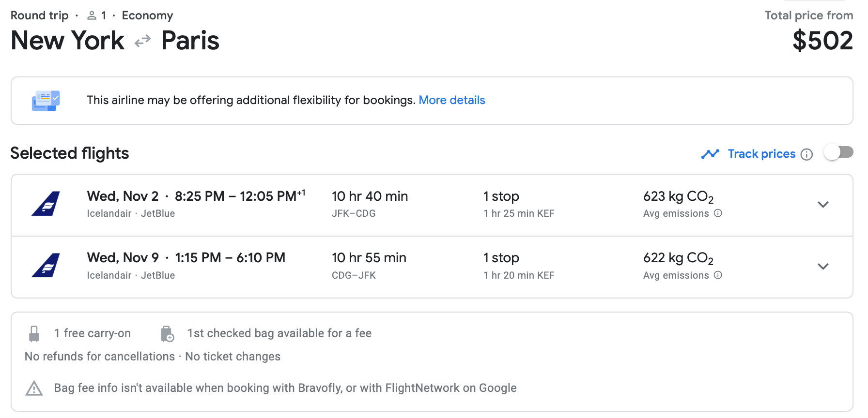Click info icon beside 623 kg emissions
The height and width of the screenshot is (418, 868).
[x=718, y=213]
